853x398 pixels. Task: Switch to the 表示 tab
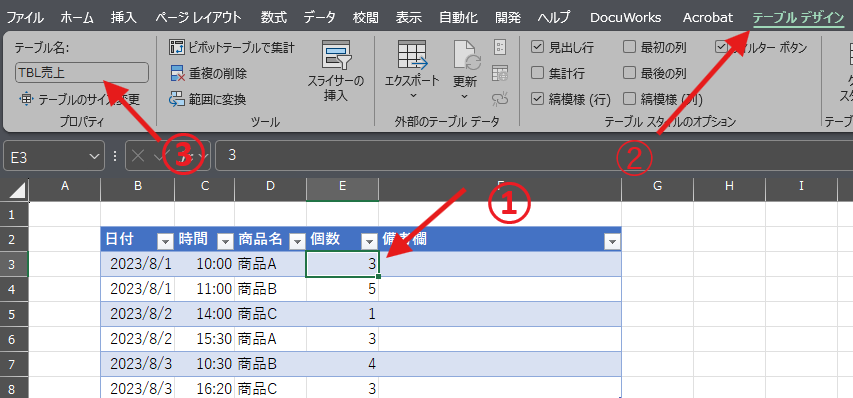[409, 17]
